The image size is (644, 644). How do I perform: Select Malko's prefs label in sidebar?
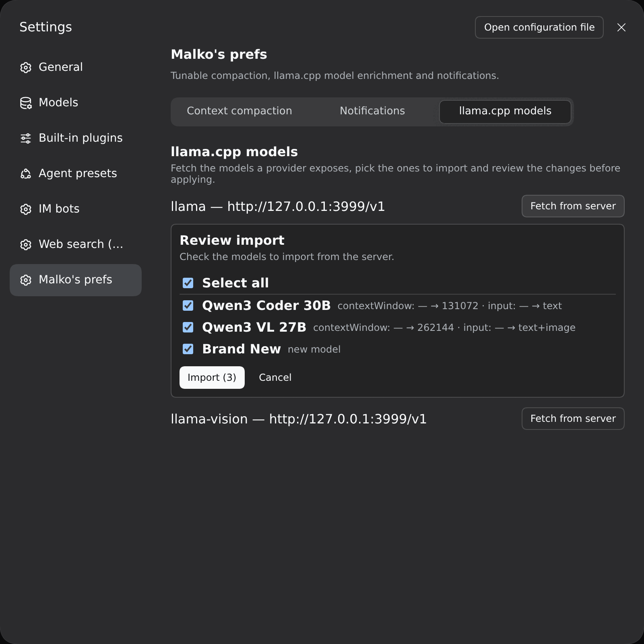(x=75, y=279)
